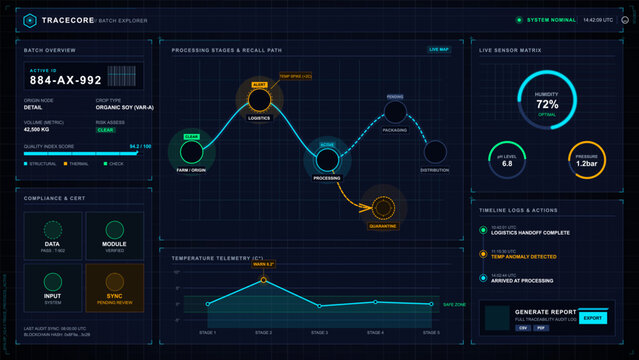Click the Humidity 72% gauge
This screenshot has height=360, width=639.
pos(547,100)
